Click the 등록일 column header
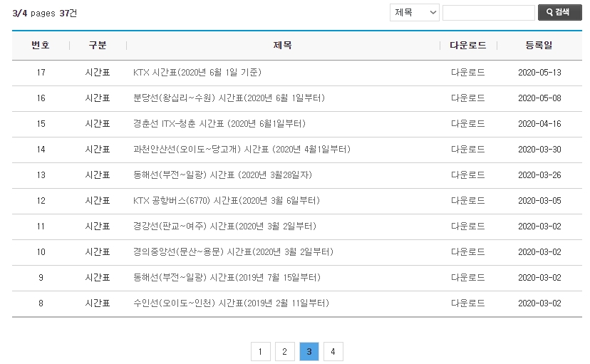This screenshot has height=364, width=590. pos(539,45)
